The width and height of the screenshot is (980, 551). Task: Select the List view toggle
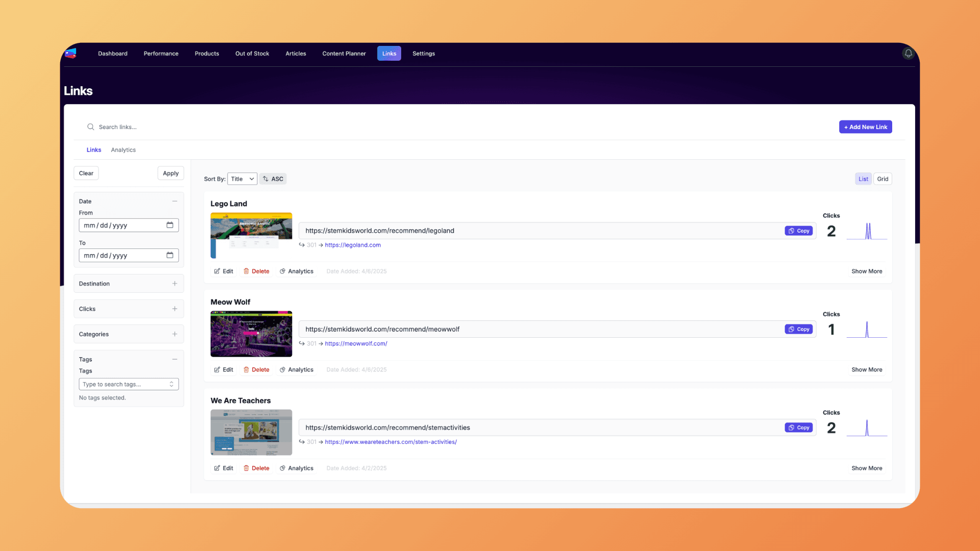863,179
